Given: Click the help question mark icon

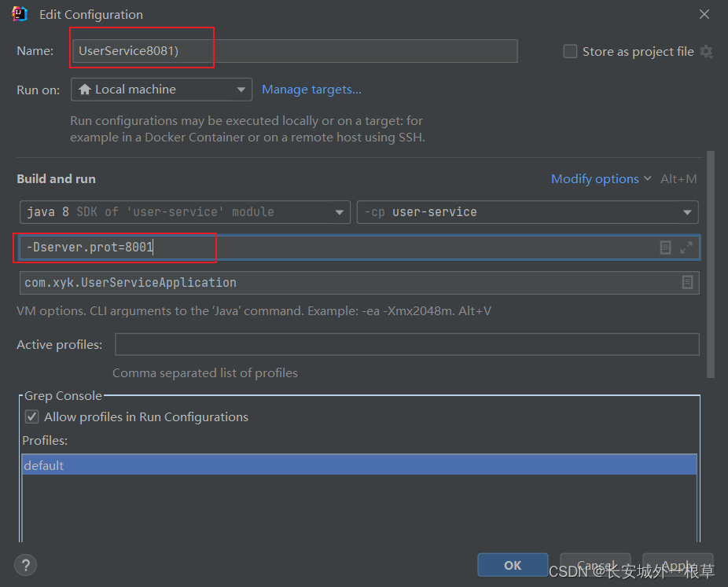Looking at the screenshot, I should pos(25,565).
